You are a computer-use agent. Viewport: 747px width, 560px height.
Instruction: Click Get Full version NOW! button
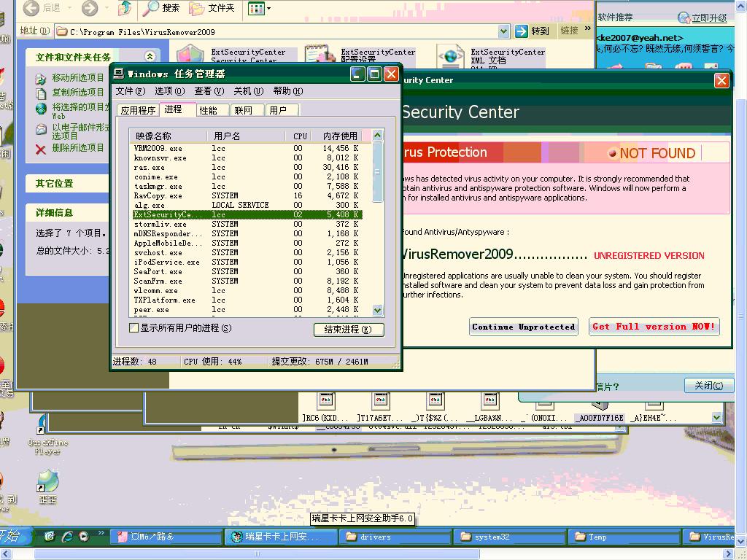[654, 327]
